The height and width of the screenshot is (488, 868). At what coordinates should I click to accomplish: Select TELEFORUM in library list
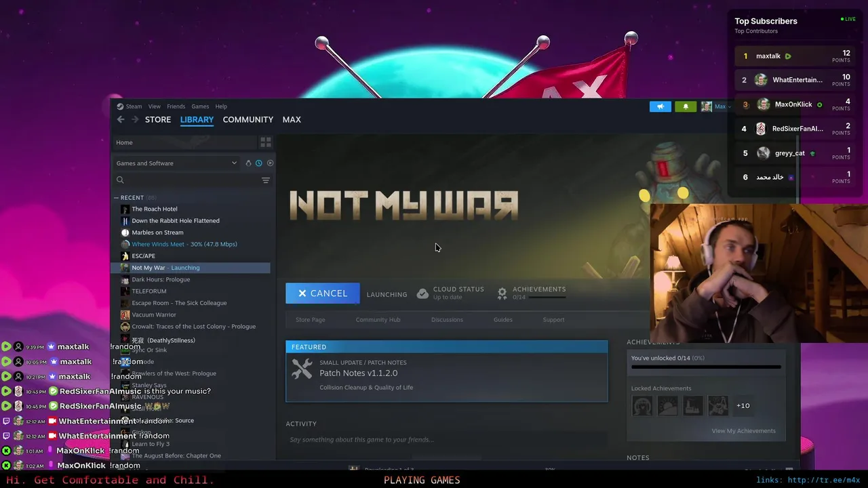coord(149,291)
